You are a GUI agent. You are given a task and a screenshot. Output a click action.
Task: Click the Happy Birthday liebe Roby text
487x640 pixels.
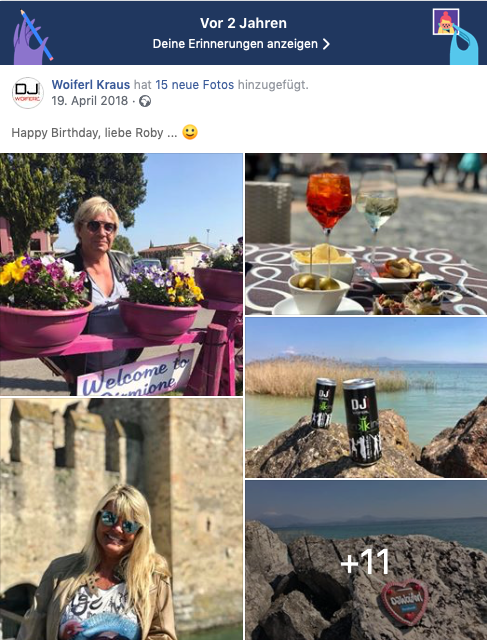click(x=94, y=133)
